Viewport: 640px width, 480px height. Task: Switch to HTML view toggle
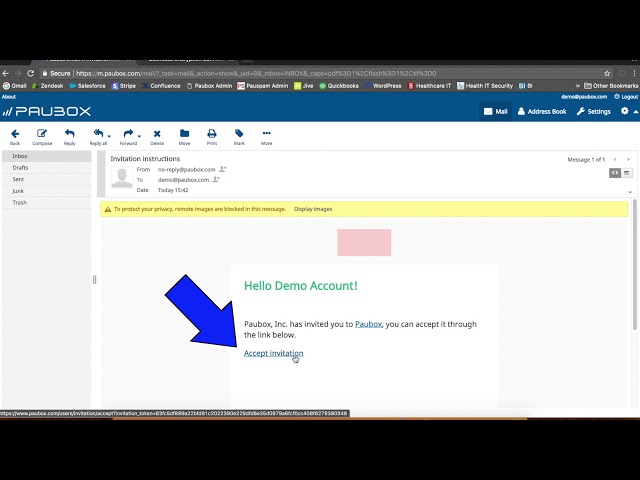(x=615, y=173)
